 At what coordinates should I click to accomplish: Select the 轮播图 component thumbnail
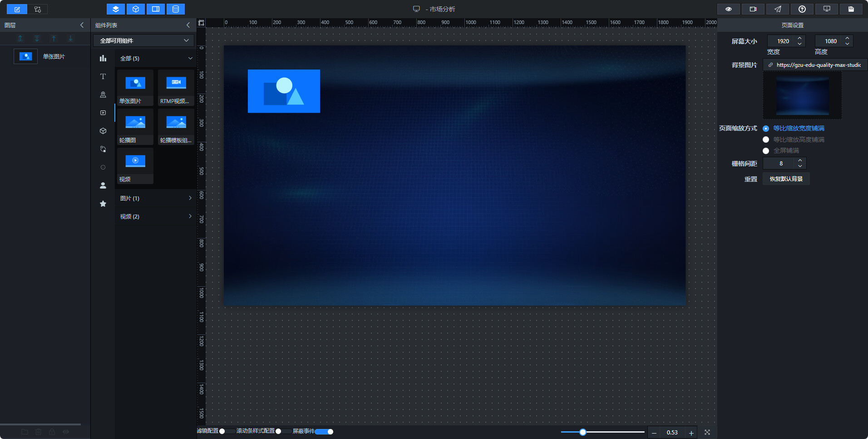coord(135,127)
